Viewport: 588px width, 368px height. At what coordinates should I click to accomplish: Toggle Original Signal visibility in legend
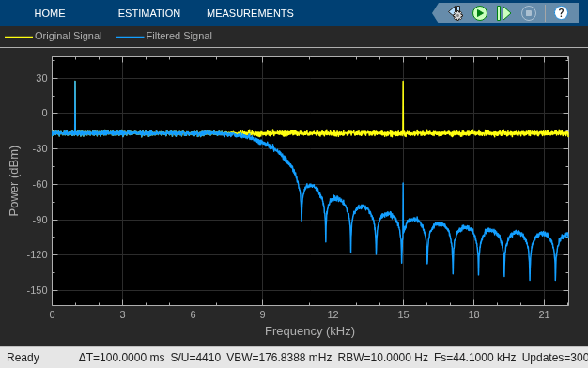(x=69, y=36)
